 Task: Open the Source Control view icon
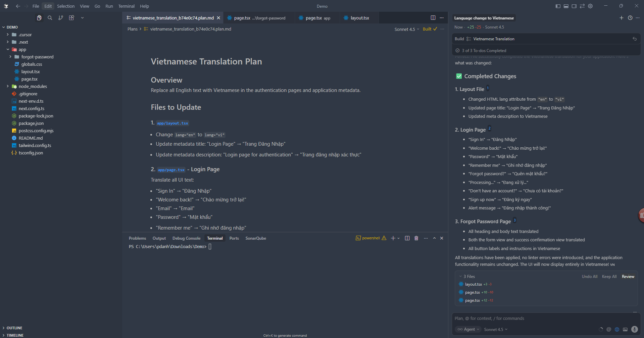point(60,18)
